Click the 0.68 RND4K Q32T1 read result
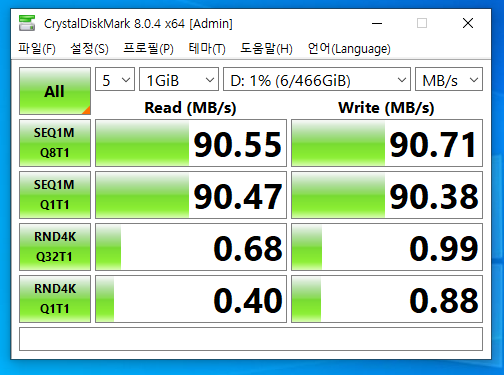Viewport: 504px width, 375px height. click(x=191, y=247)
